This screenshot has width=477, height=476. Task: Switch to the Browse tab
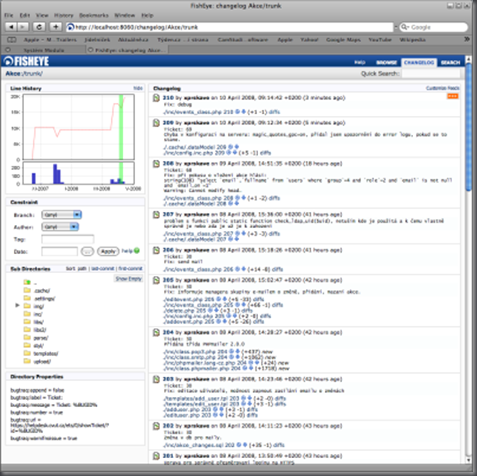386,62
